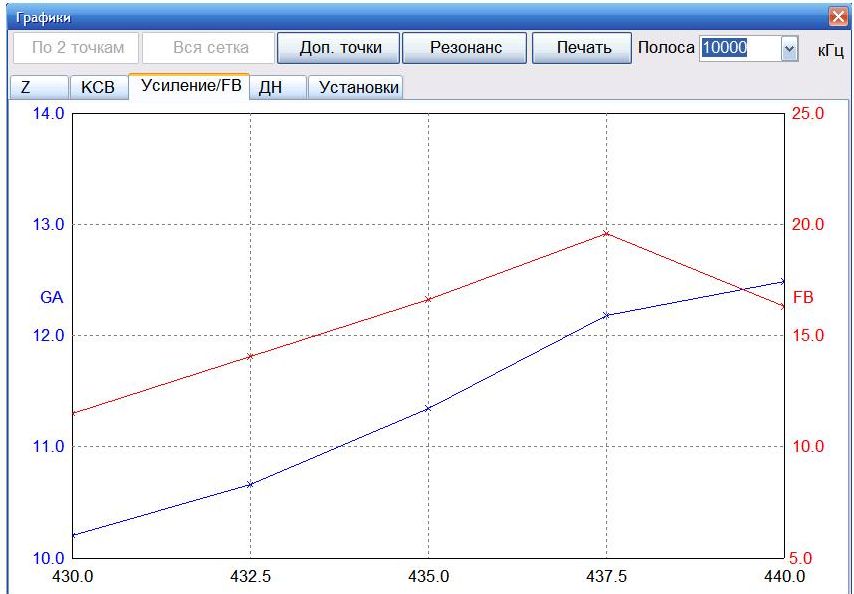
Task: Open the Установки tab
Action: [356, 87]
